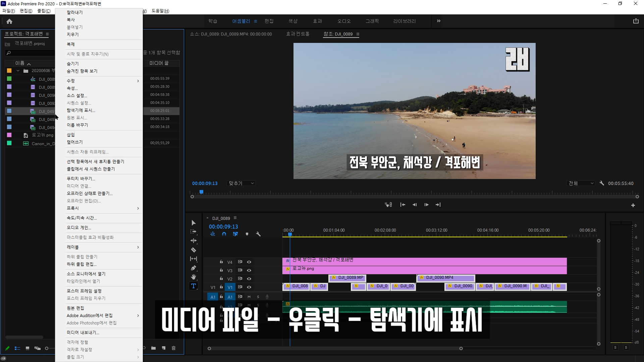Open the 전체 playback resolution dropdown
Viewport: 644px width, 362px height.
581,183
